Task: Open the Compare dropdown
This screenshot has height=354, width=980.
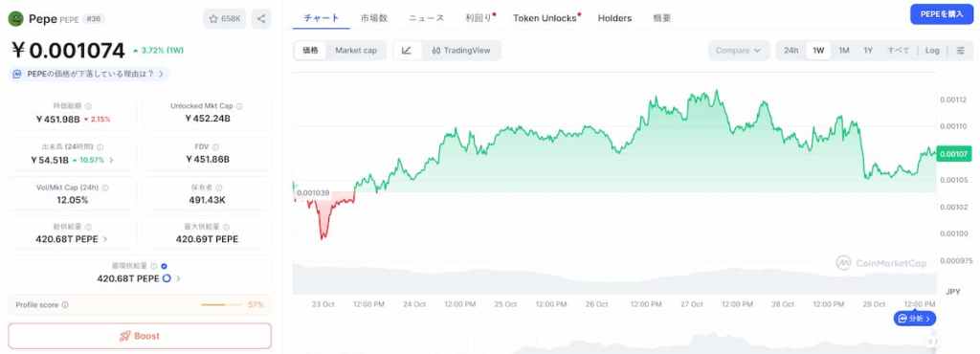Action: [x=739, y=51]
